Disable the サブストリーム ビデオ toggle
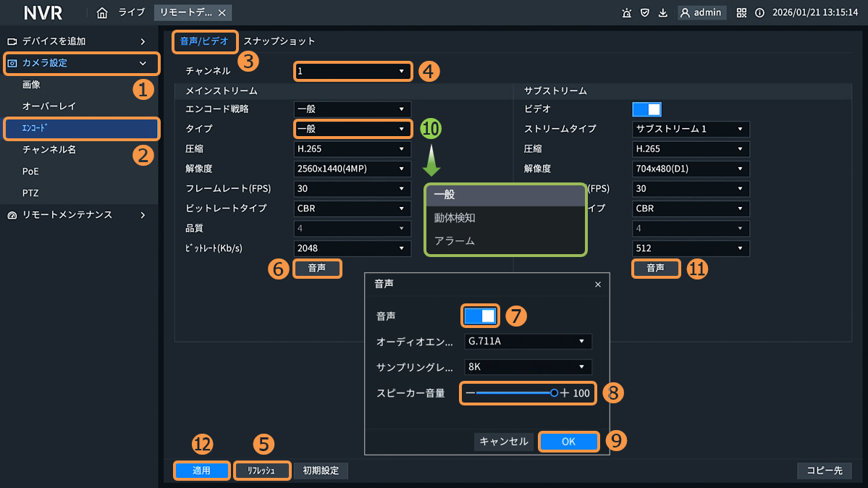The width and height of the screenshot is (868, 488). tap(646, 109)
